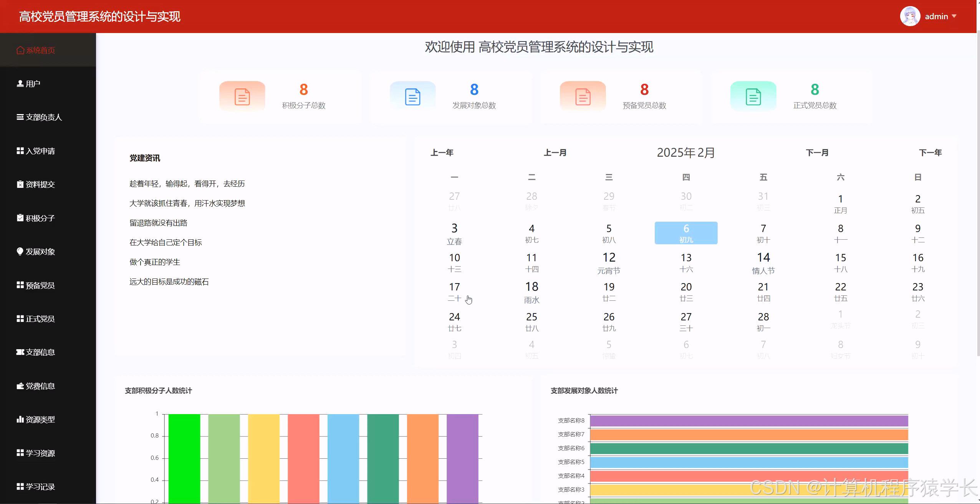Click 上一年 to view previous year

click(x=442, y=152)
